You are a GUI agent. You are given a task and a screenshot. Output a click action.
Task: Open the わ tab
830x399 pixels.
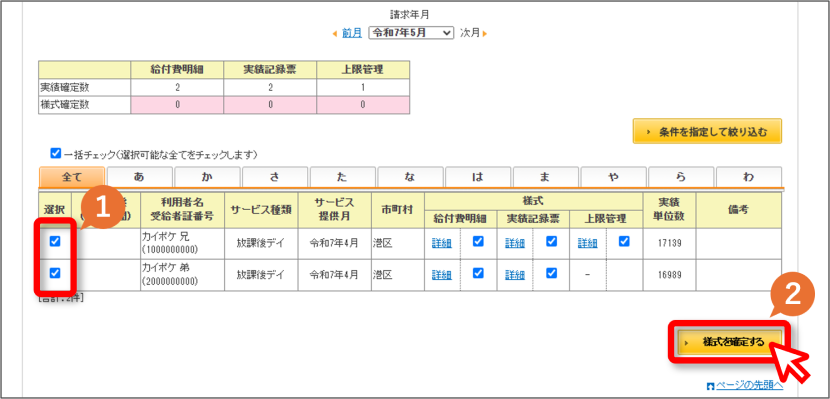click(748, 177)
